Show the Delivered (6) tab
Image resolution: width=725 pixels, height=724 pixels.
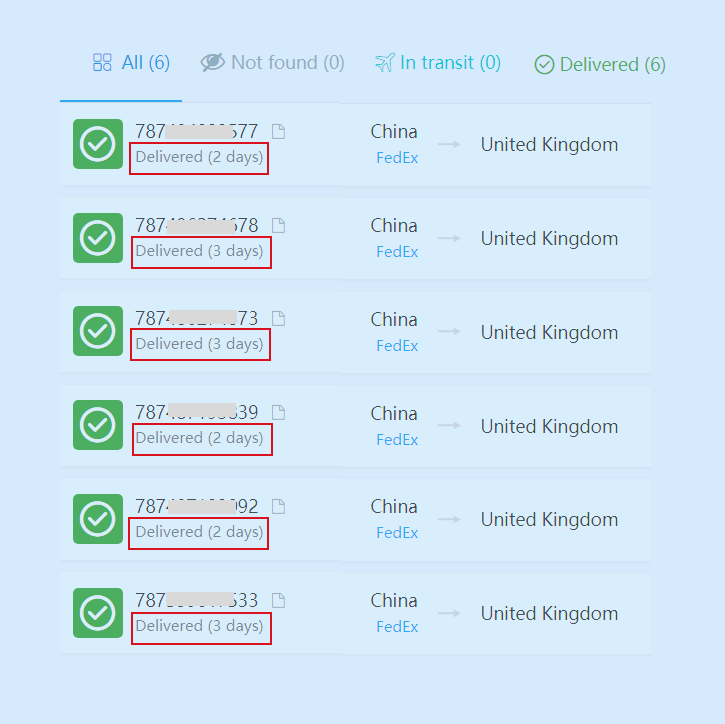tap(600, 64)
